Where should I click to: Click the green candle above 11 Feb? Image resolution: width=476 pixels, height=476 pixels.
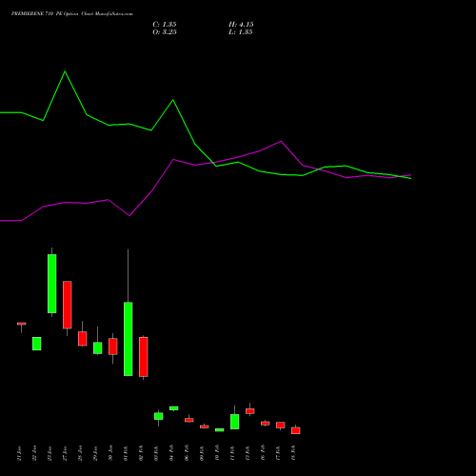click(x=235, y=422)
